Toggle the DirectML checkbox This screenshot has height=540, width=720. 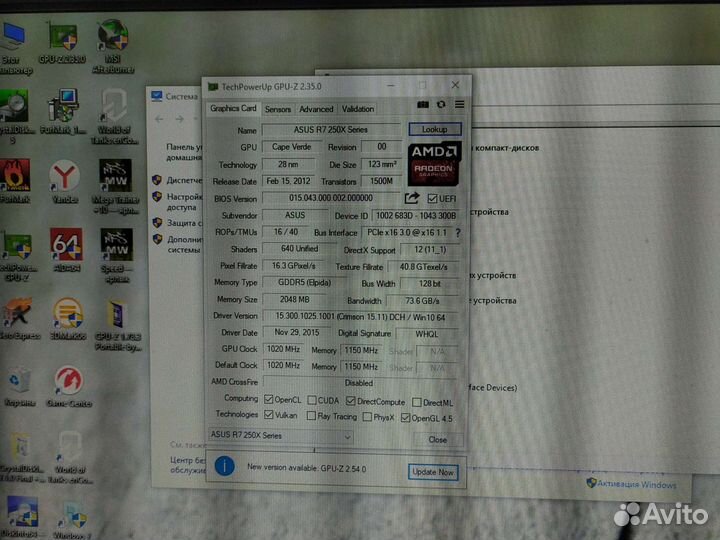(416, 402)
